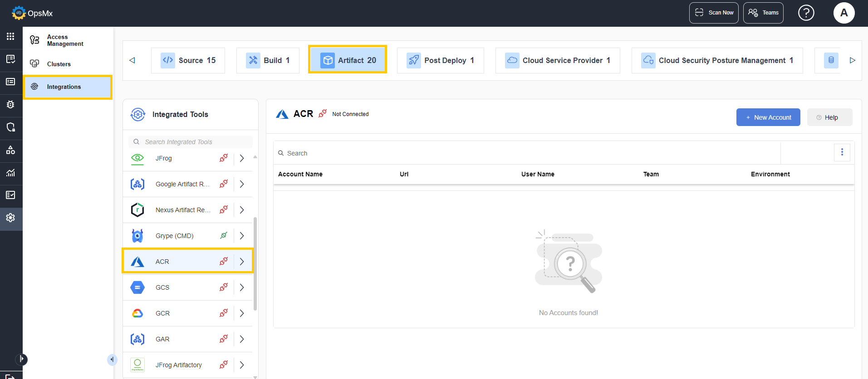
Task: Click the JFrog connection link icon
Action: click(224, 158)
